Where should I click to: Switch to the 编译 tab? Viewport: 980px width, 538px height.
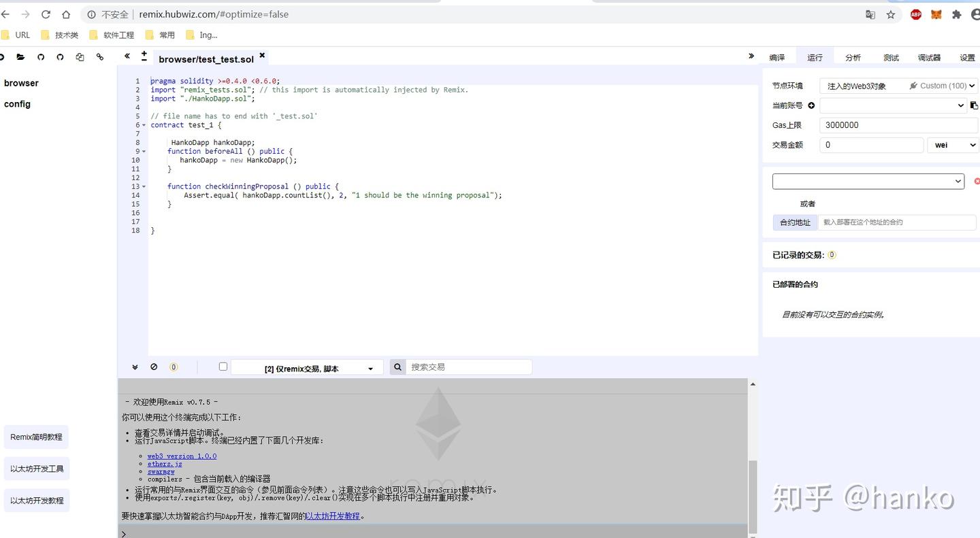tap(777, 58)
